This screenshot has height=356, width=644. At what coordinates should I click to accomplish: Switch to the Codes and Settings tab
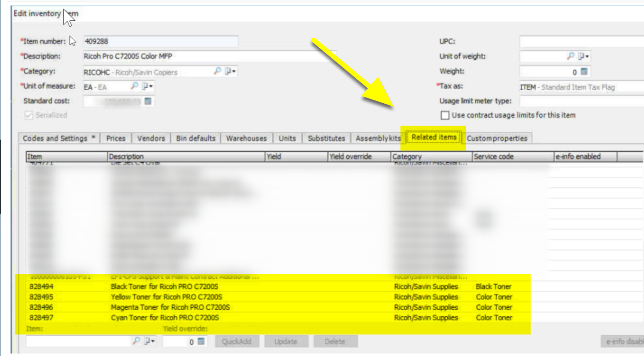(x=59, y=138)
